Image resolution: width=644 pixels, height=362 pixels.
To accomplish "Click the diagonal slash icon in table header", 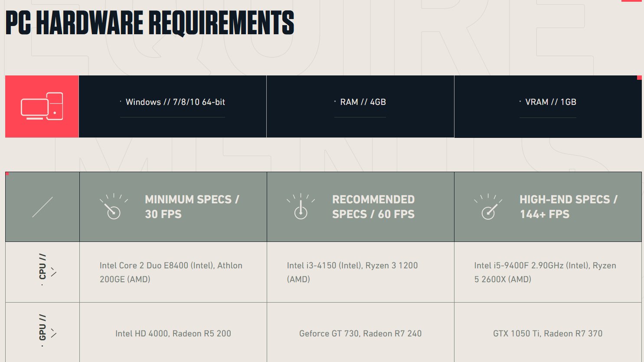I will point(42,207).
